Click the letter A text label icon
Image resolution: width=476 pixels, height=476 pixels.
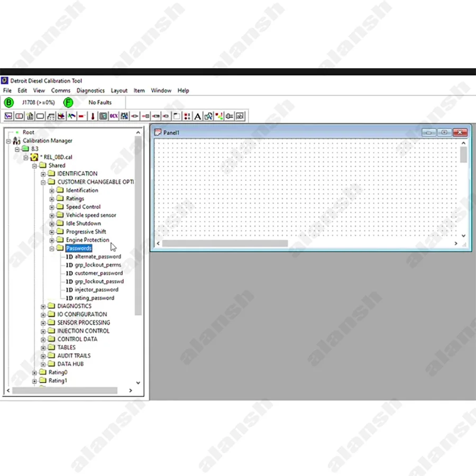[198, 116]
